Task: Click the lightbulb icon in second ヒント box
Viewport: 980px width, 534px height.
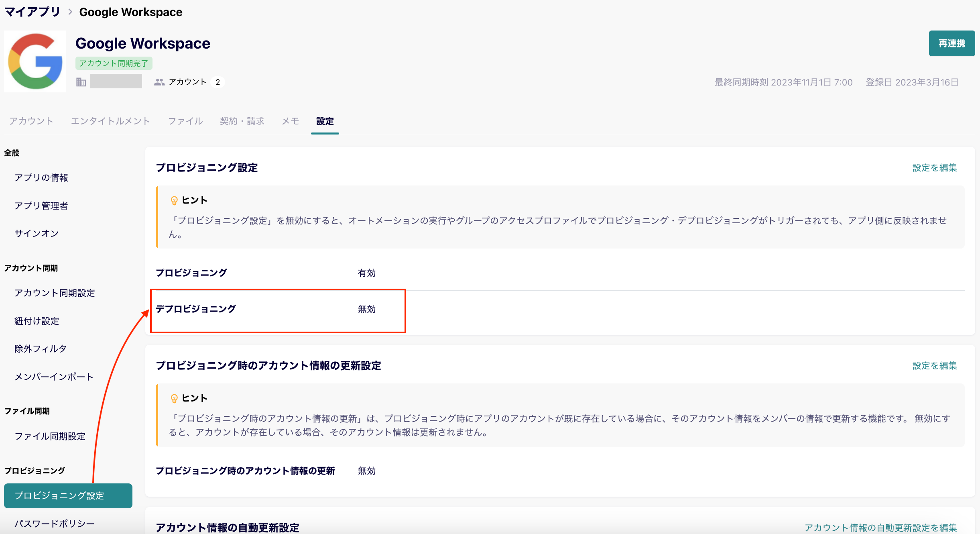Action: pos(174,398)
